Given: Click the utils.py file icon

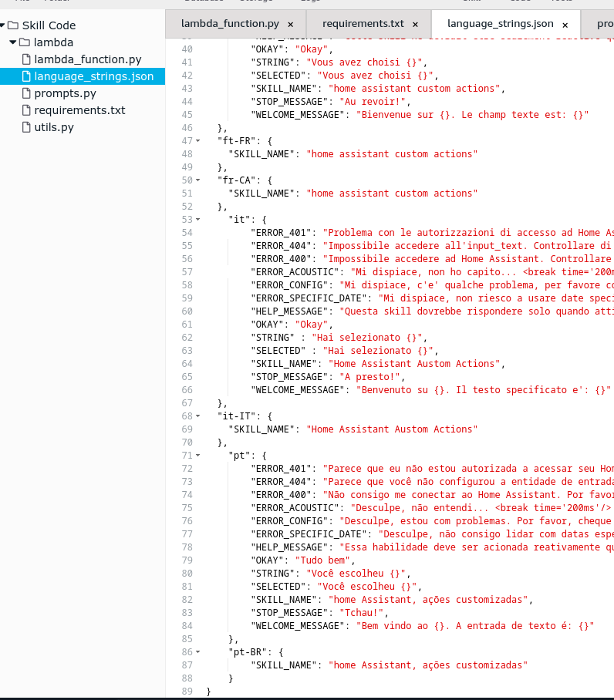Looking at the screenshot, I should [27, 127].
